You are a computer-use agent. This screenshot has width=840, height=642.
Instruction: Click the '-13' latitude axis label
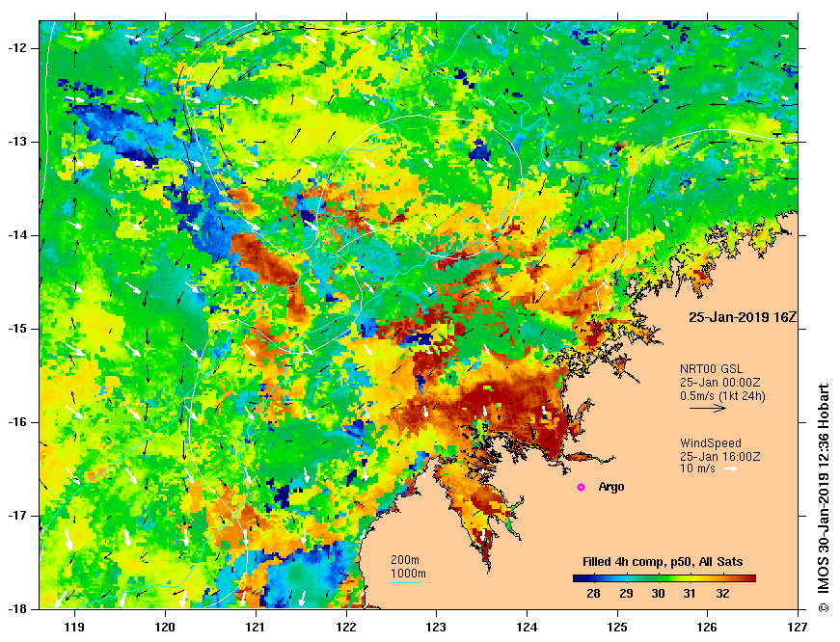point(16,142)
